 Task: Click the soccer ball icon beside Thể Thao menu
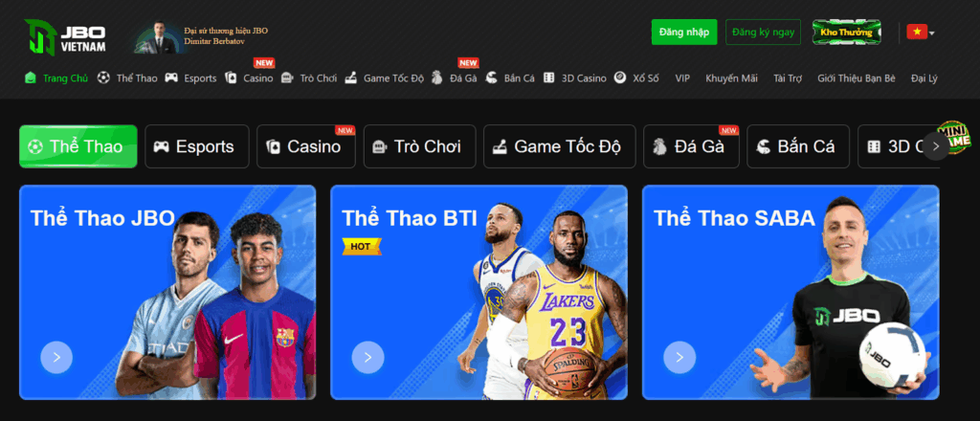[103, 78]
